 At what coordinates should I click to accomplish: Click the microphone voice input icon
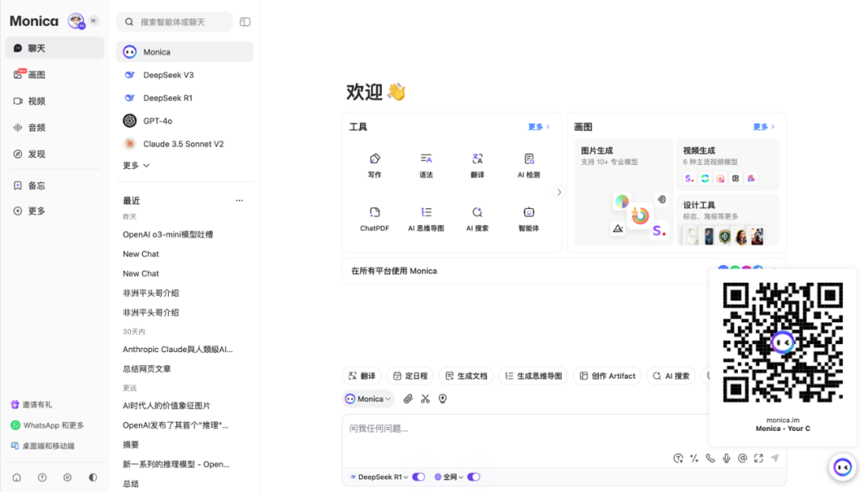click(x=727, y=458)
